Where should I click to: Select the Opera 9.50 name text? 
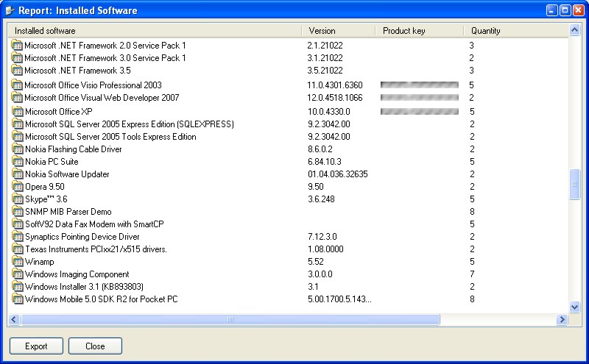click(x=45, y=187)
